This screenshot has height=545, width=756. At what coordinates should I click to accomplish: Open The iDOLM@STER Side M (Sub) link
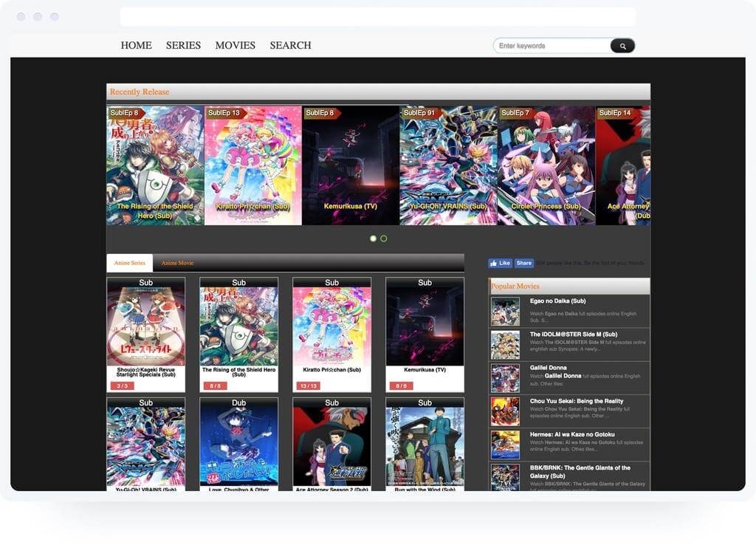(x=574, y=335)
